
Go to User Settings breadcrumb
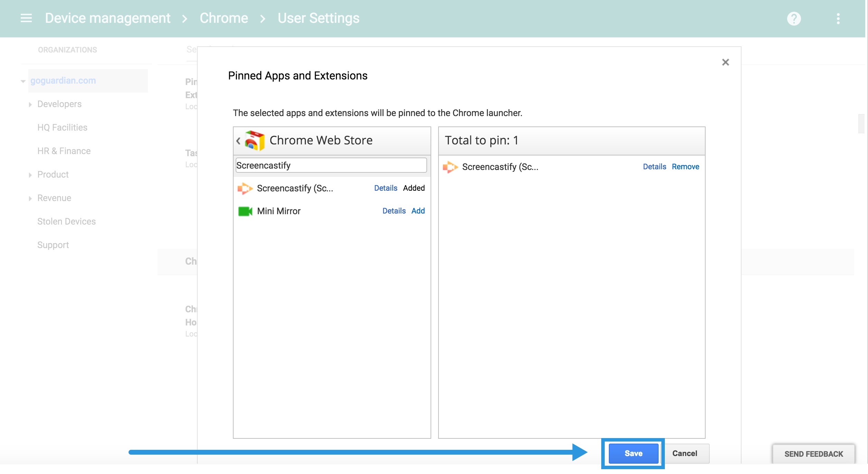318,18
